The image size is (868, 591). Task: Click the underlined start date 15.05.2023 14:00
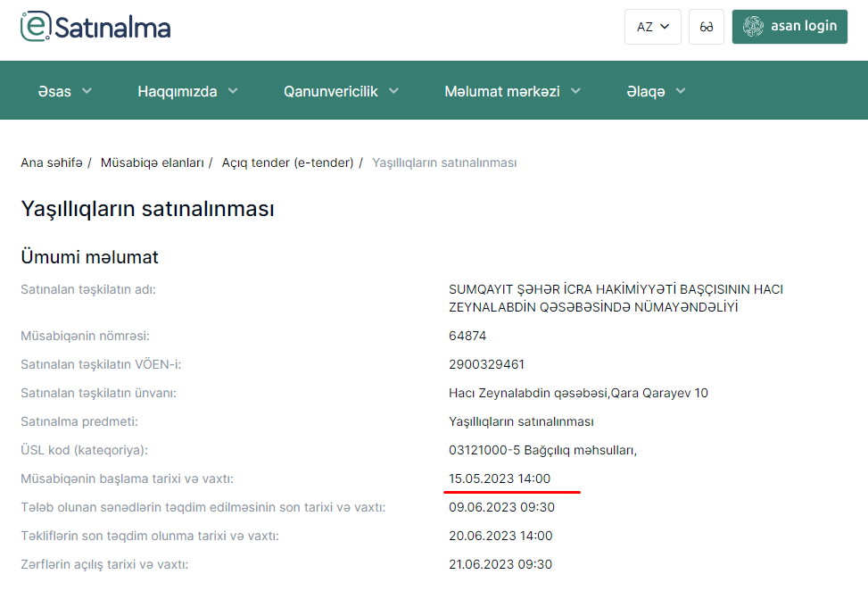(x=500, y=479)
